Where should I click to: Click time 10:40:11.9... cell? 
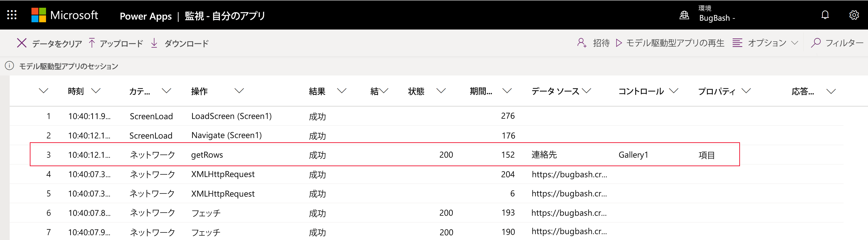coord(89,116)
